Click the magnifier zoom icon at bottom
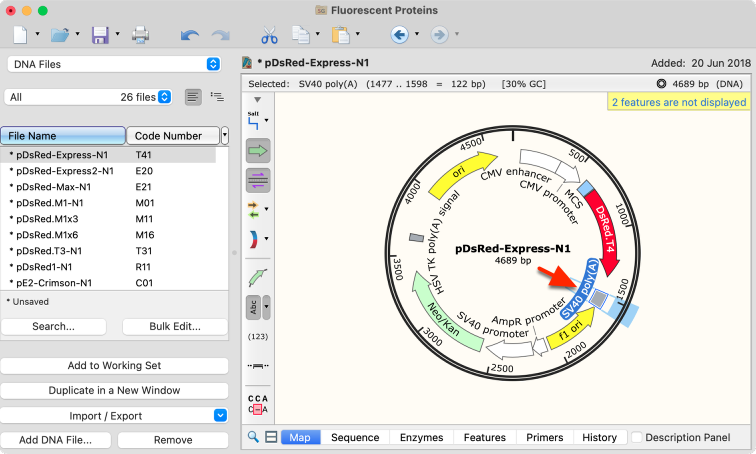Image resolution: width=756 pixels, height=454 pixels. click(253, 437)
